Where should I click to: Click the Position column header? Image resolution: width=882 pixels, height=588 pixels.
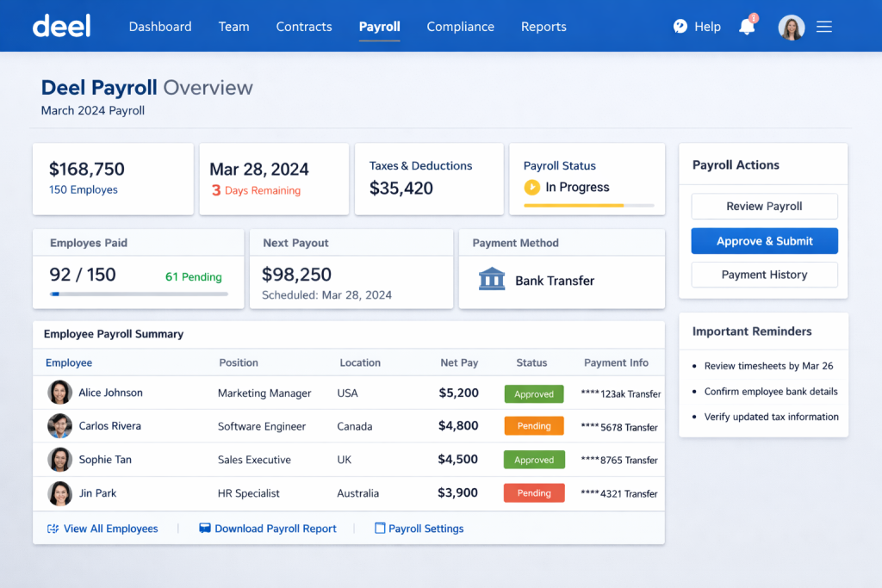pyautogui.click(x=239, y=362)
